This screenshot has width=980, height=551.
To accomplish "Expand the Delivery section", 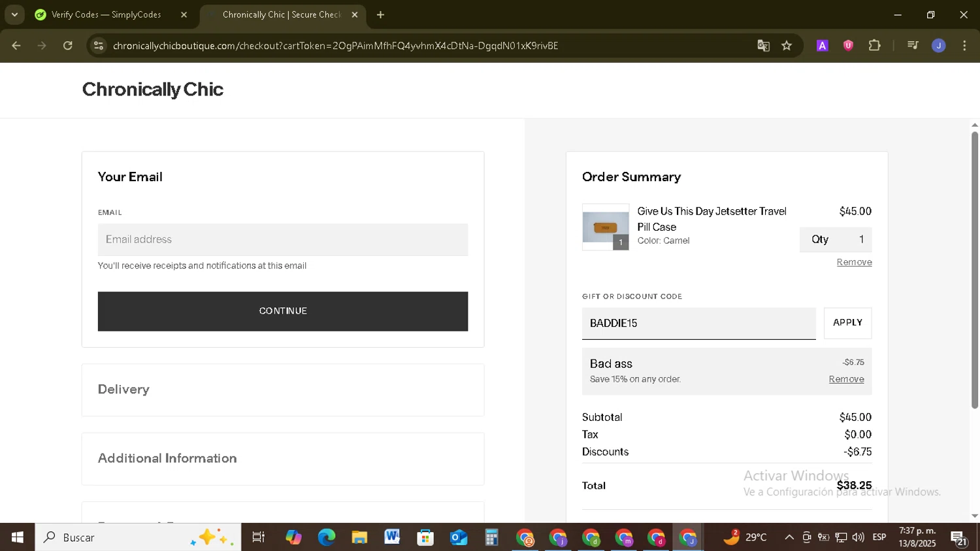I will point(283,390).
